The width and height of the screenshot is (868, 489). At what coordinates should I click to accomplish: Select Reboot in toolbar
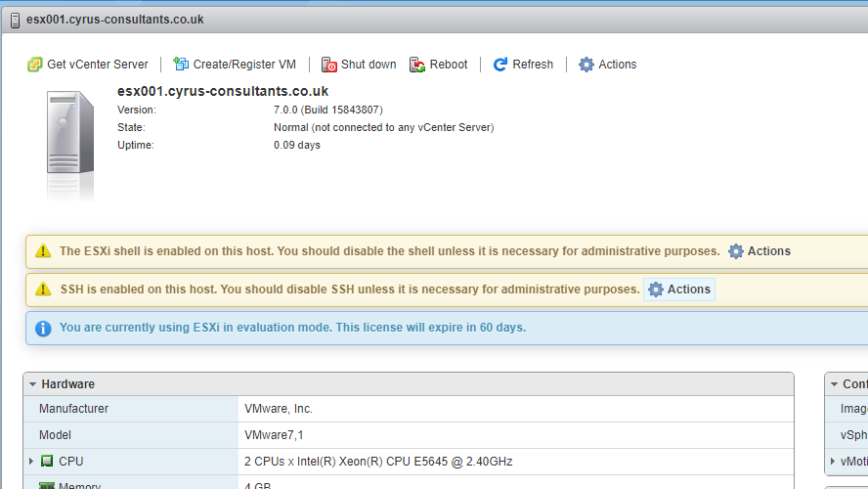(x=439, y=65)
